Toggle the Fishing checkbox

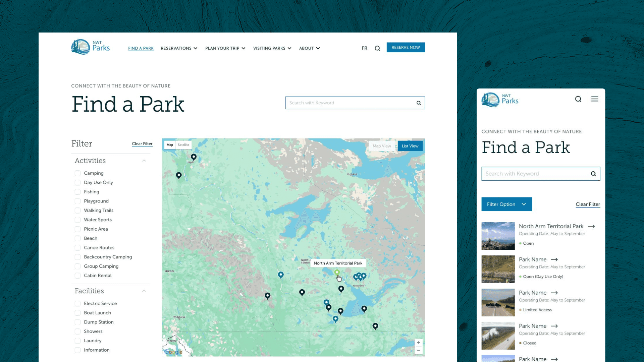coord(77,192)
